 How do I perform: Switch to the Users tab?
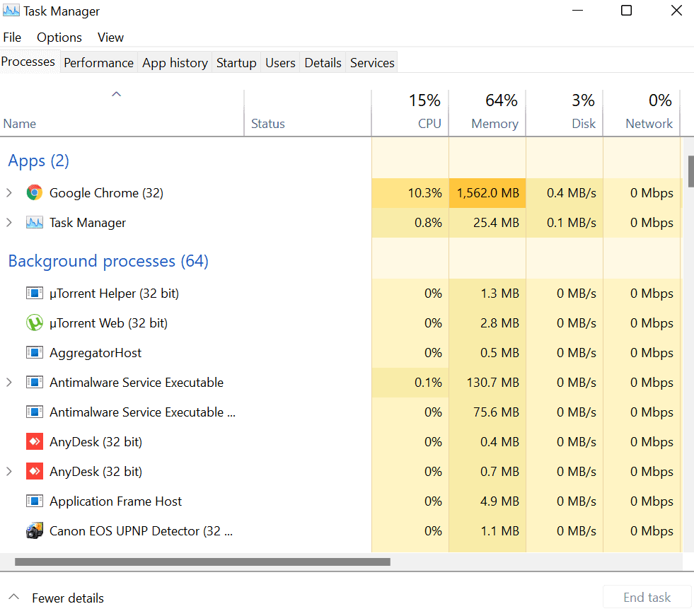pyautogui.click(x=280, y=63)
